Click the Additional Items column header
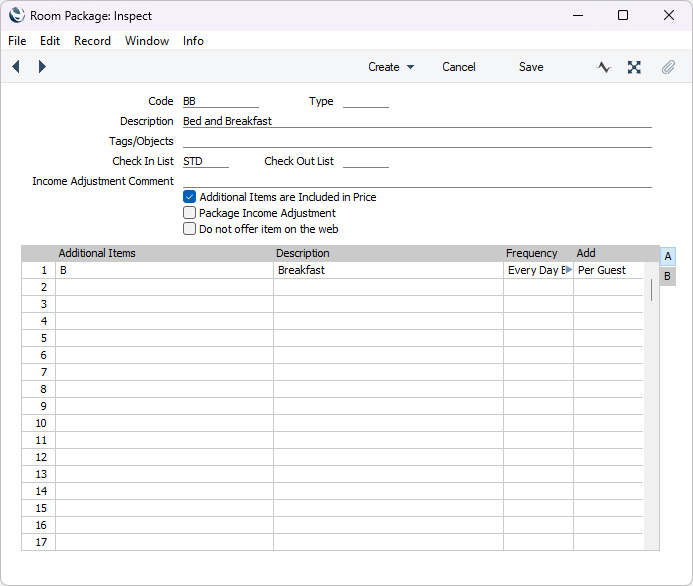 (97, 253)
